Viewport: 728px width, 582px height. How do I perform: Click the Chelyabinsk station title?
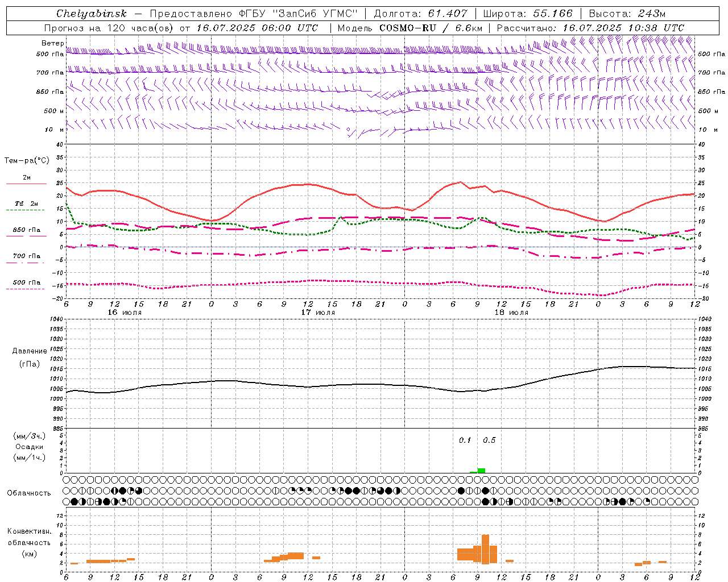[91, 14]
